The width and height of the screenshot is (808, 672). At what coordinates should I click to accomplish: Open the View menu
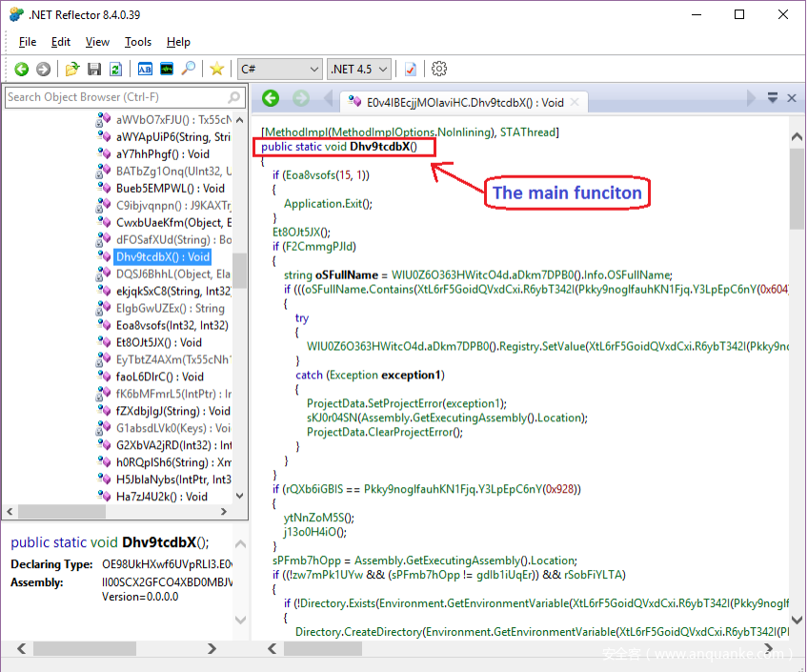pyautogui.click(x=97, y=42)
